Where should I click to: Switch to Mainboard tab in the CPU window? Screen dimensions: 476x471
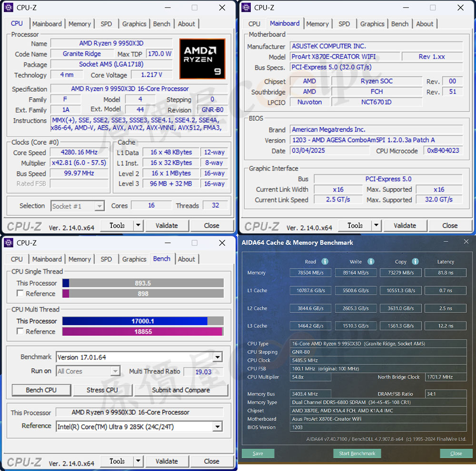pyautogui.click(x=47, y=24)
